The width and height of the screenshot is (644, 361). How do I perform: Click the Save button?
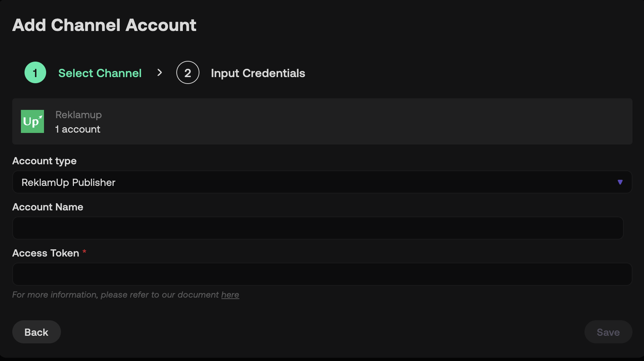[x=608, y=332]
